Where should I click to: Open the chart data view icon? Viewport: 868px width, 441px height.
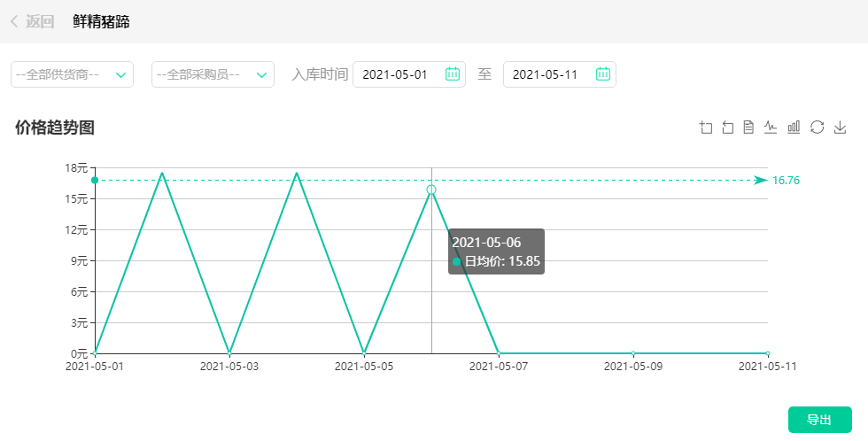pos(748,128)
